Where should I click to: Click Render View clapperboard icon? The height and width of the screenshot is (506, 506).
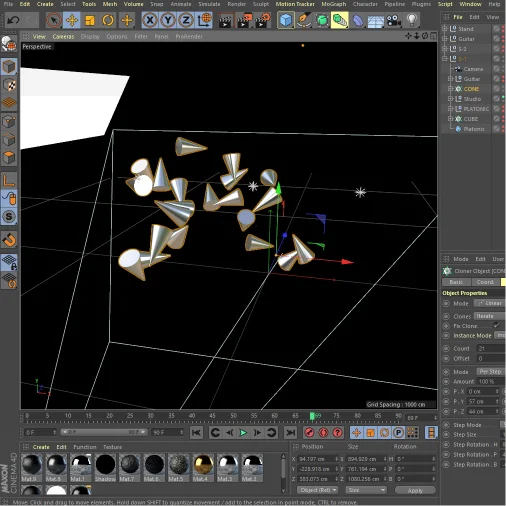(x=226, y=21)
